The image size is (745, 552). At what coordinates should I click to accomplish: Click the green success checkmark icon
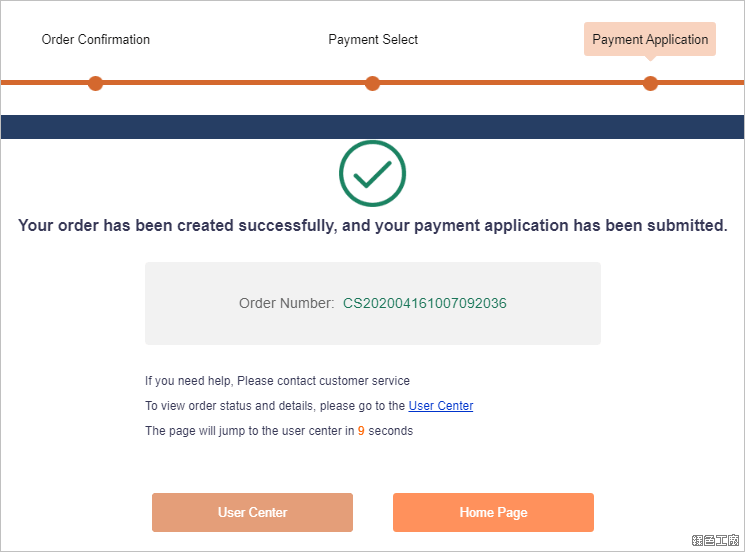click(x=372, y=173)
